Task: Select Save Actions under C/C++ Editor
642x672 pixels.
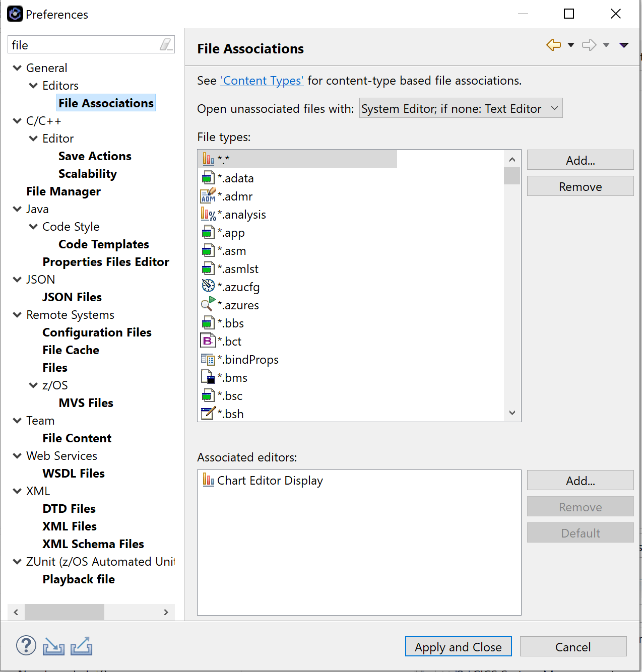Action: tap(95, 156)
